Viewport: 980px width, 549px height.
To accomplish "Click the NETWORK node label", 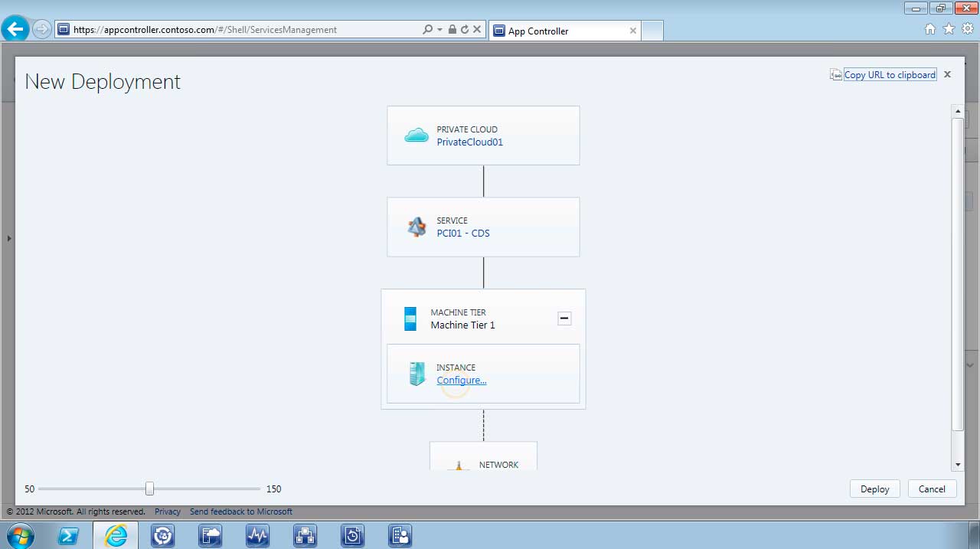I will 498,465.
